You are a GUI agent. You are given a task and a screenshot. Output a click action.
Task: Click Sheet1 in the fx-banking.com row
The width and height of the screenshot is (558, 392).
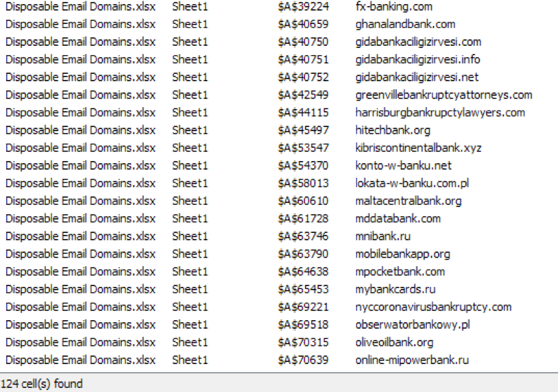pos(190,7)
